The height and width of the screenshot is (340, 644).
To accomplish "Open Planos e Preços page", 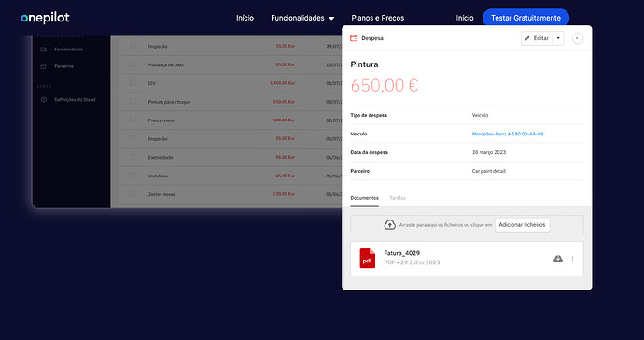I will coord(378,18).
